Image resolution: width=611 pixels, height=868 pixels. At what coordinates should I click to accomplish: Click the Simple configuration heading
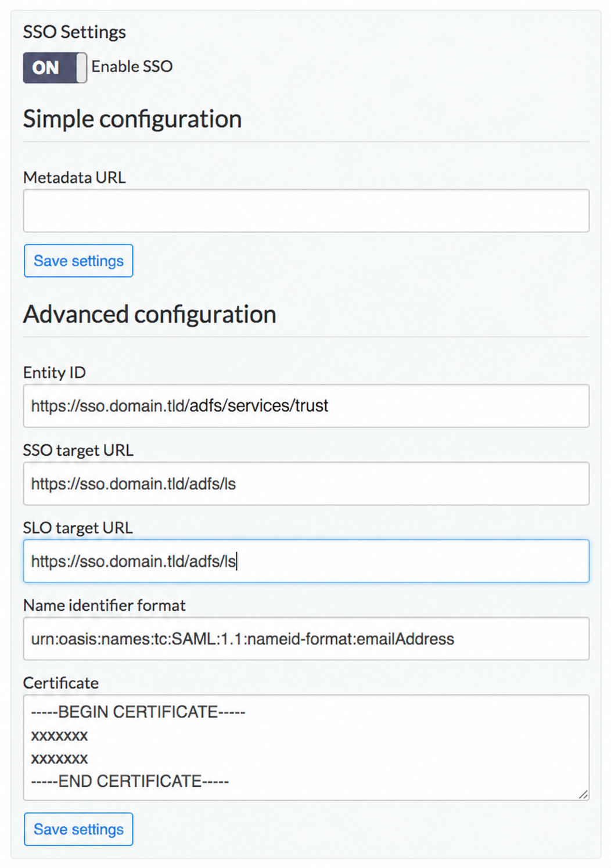point(132,119)
